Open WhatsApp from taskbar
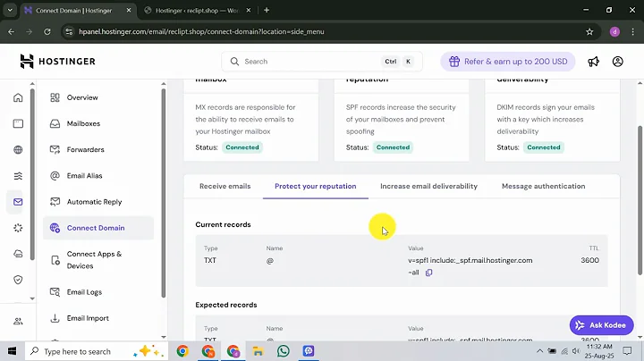 pyautogui.click(x=284, y=351)
